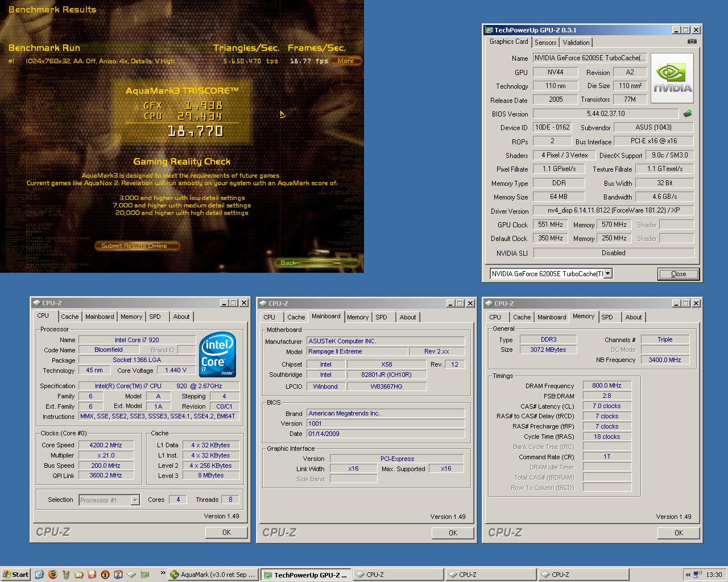
Task: Click the NB Frequency value 3400.0 MHz
Action: [665, 360]
